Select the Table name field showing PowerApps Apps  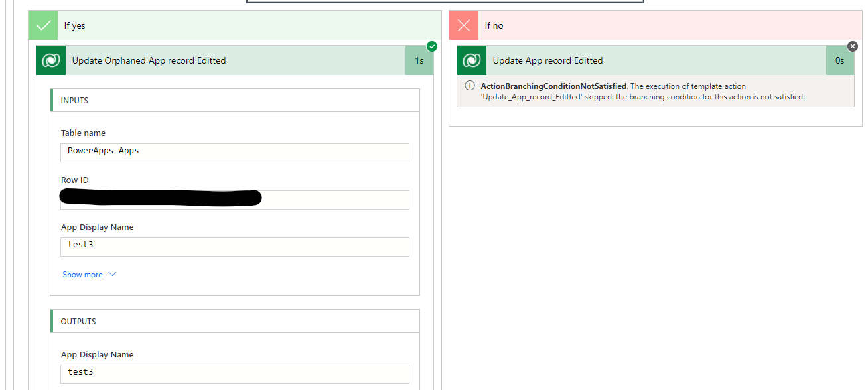(234, 153)
